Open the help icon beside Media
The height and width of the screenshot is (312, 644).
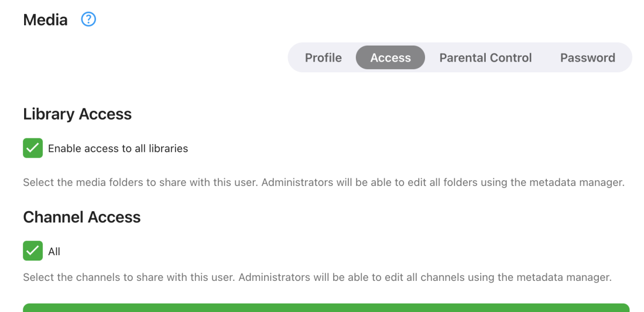pos(88,20)
